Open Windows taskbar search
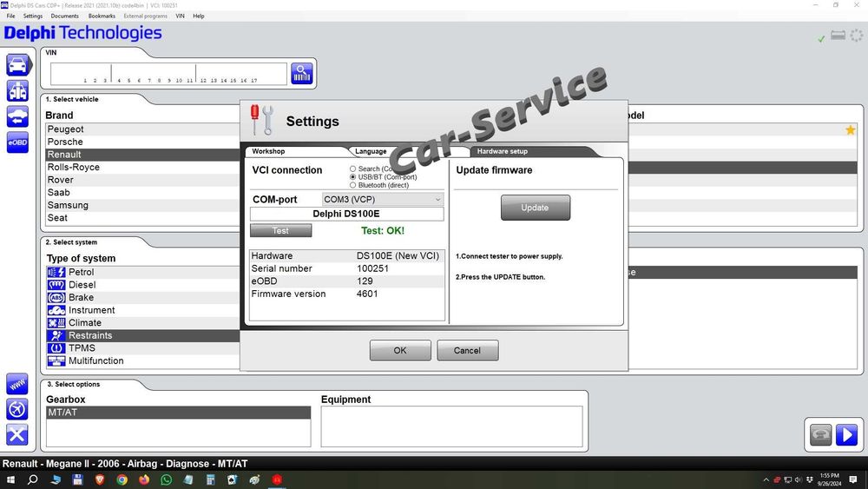The width and height of the screenshot is (868, 489). [33, 479]
